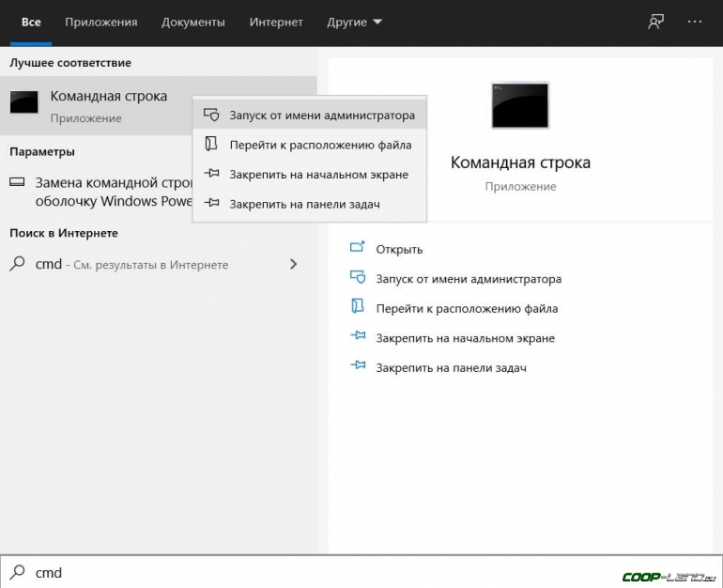Click the shield icon in context menu
The image size is (723, 588).
[x=211, y=116]
